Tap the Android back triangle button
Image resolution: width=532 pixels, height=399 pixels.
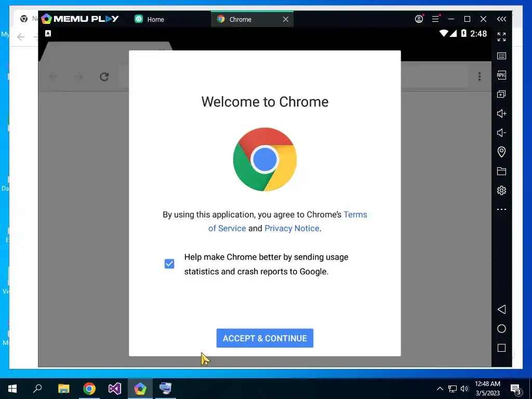coord(501,309)
